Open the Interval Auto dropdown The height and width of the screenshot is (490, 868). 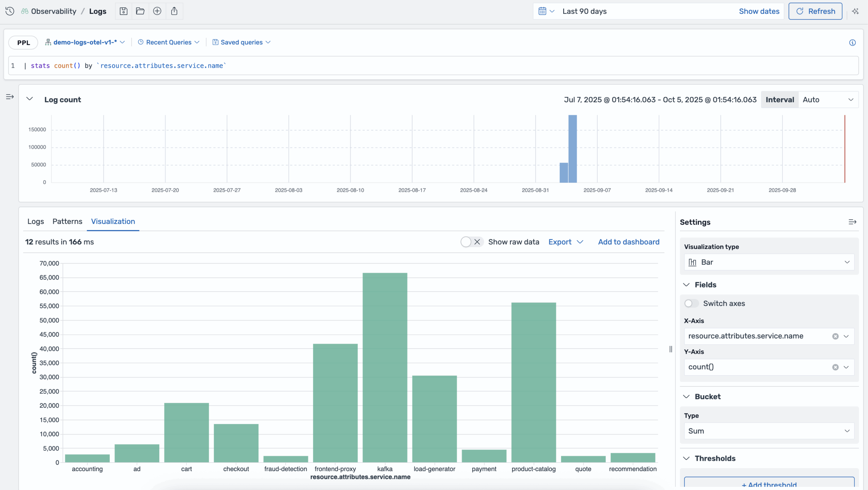(828, 100)
